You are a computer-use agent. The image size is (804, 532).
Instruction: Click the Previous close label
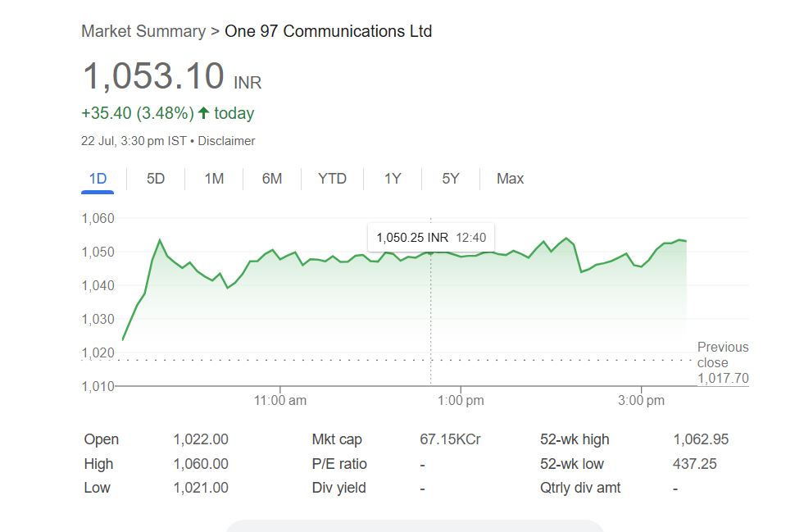tap(722, 355)
